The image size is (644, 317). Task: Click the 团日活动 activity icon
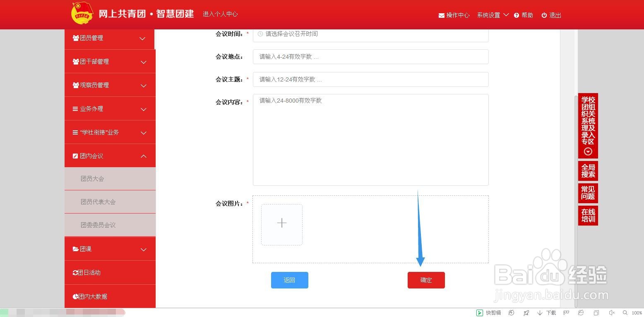(75, 272)
